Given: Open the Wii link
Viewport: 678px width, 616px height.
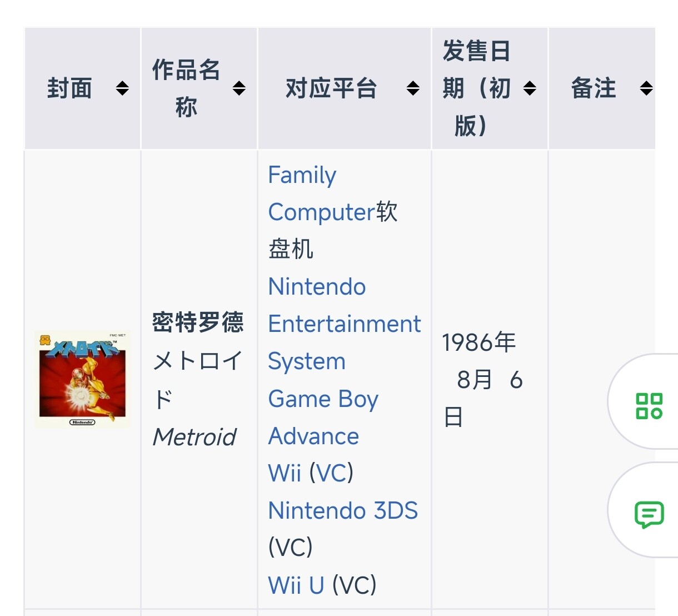Looking at the screenshot, I should pyautogui.click(x=284, y=474).
